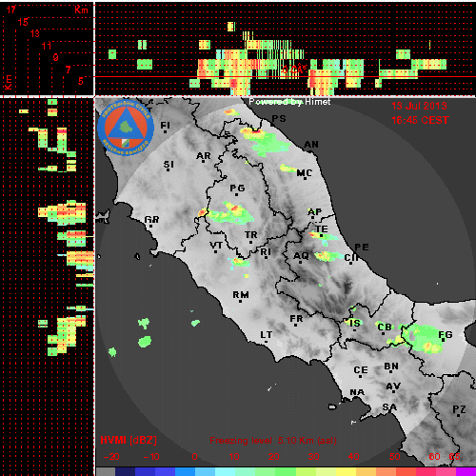
Task: Click the Freezing level 5.10 Km text
Action: tap(273, 441)
